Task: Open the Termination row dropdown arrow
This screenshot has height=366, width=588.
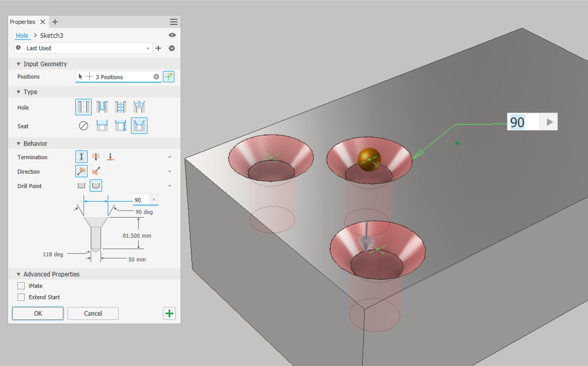Action: 170,157
